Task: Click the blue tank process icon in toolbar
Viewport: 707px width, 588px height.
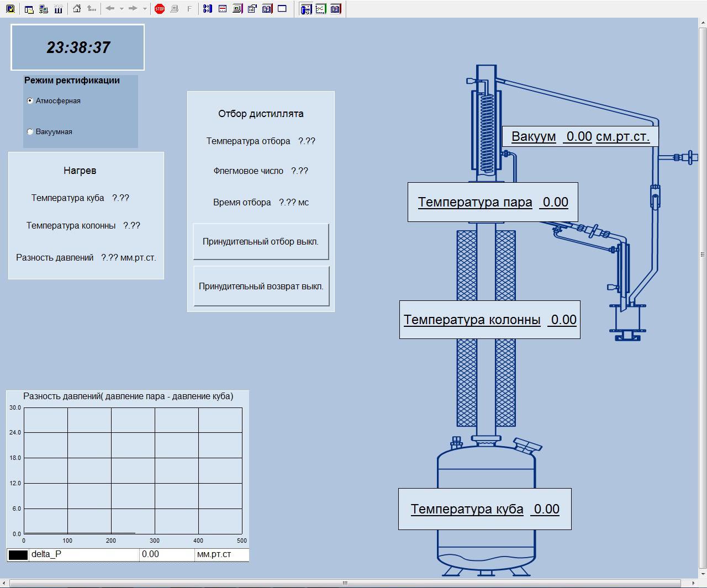Action: click(305, 9)
